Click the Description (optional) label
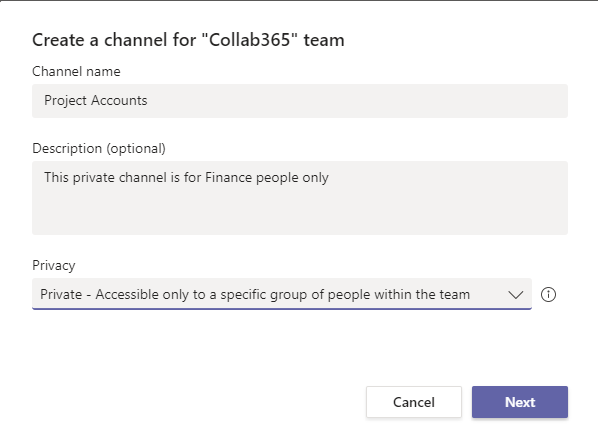Image resolution: width=598 pixels, height=447 pixels. coord(99,148)
